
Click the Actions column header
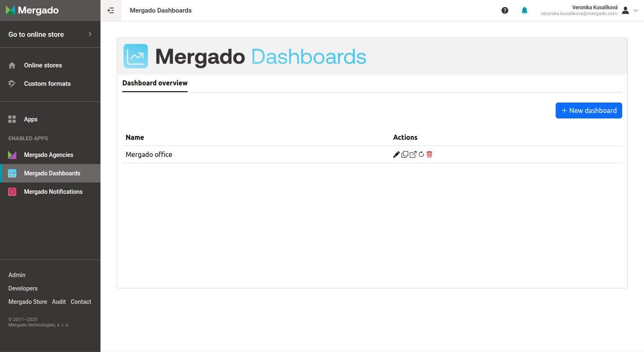[x=405, y=137]
